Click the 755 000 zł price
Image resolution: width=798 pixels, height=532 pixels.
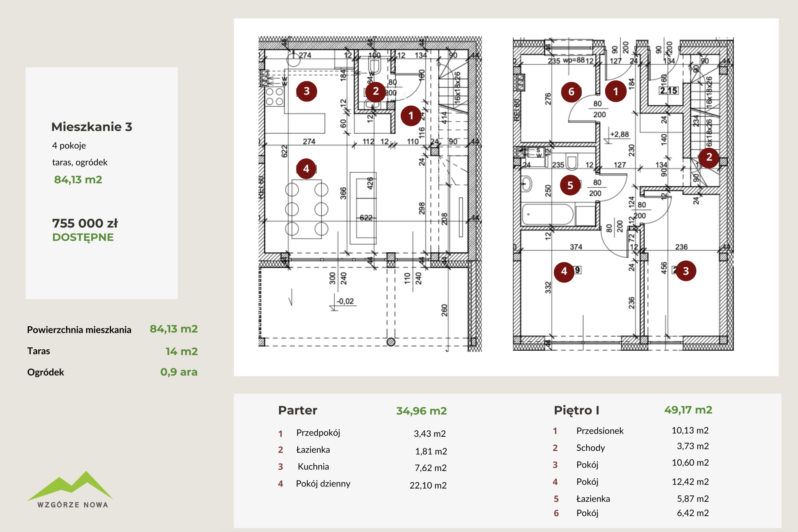click(85, 223)
